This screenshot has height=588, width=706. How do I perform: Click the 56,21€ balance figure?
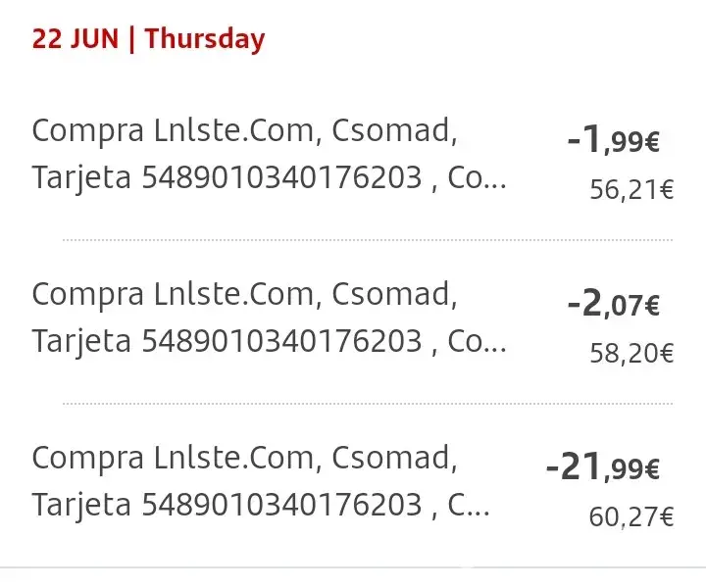tap(630, 190)
